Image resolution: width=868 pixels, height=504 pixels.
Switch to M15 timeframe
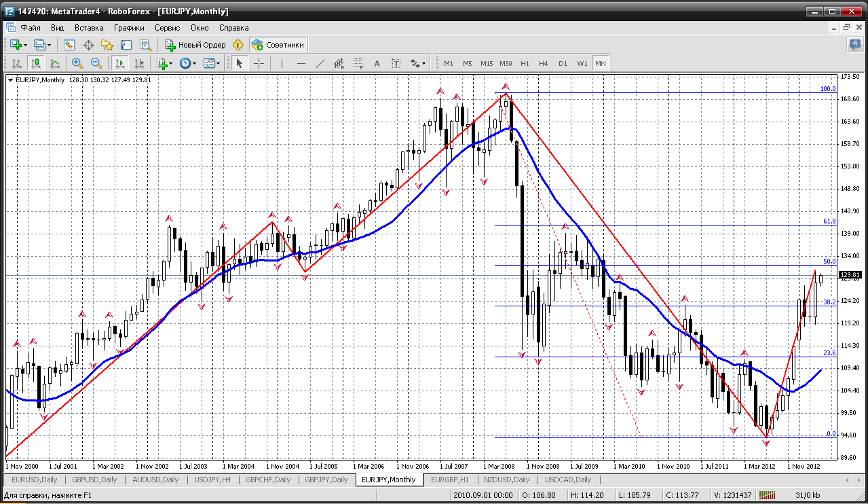487,63
